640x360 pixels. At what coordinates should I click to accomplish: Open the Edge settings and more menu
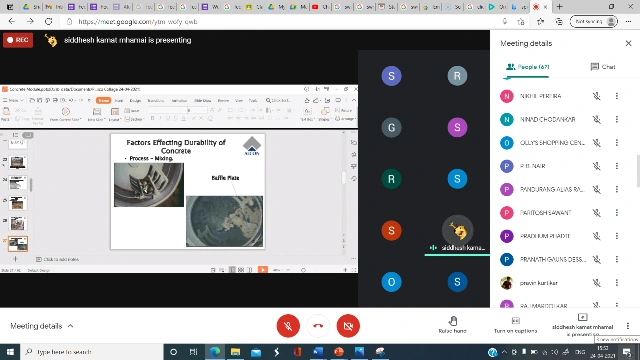coord(628,21)
